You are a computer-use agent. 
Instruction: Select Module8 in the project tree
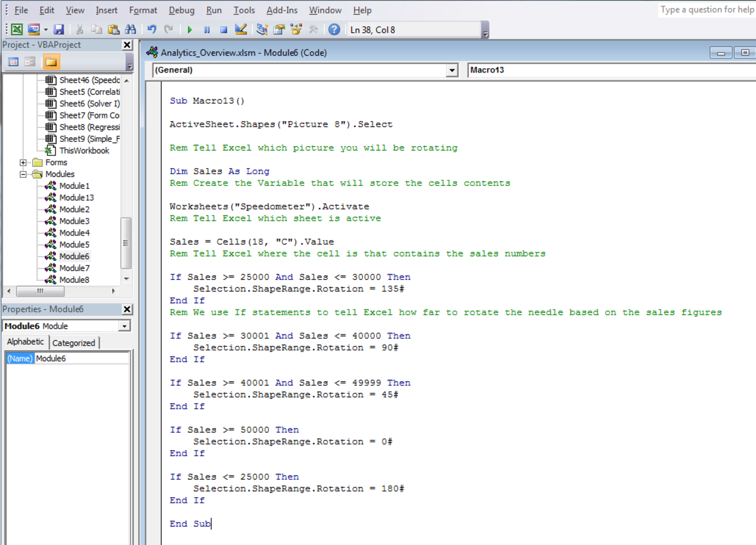click(x=74, y=280)
